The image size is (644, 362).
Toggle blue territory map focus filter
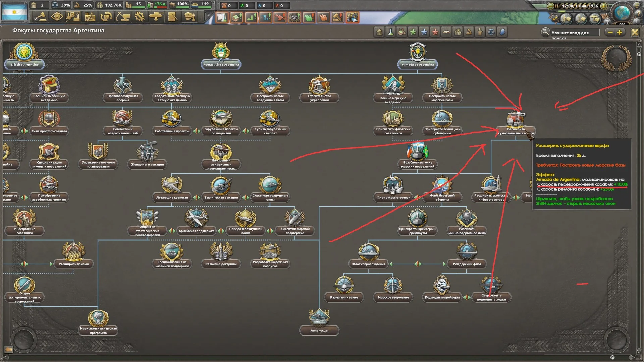(x=502, y=32)
